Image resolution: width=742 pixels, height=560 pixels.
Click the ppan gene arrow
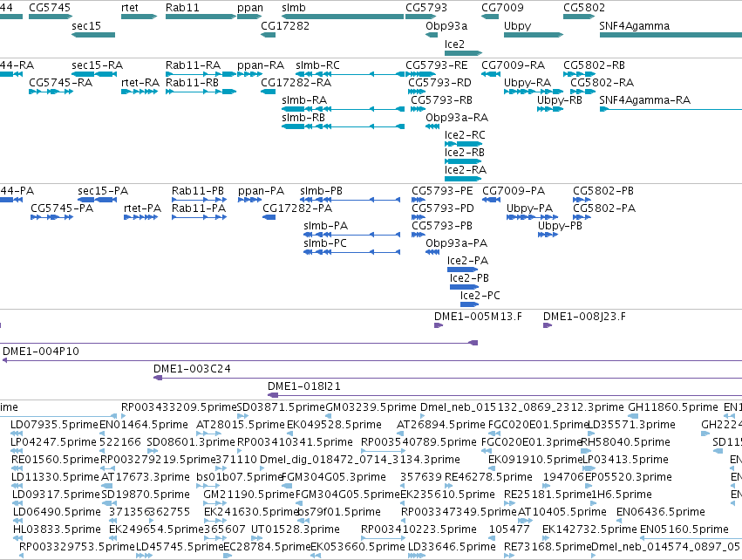249,17
